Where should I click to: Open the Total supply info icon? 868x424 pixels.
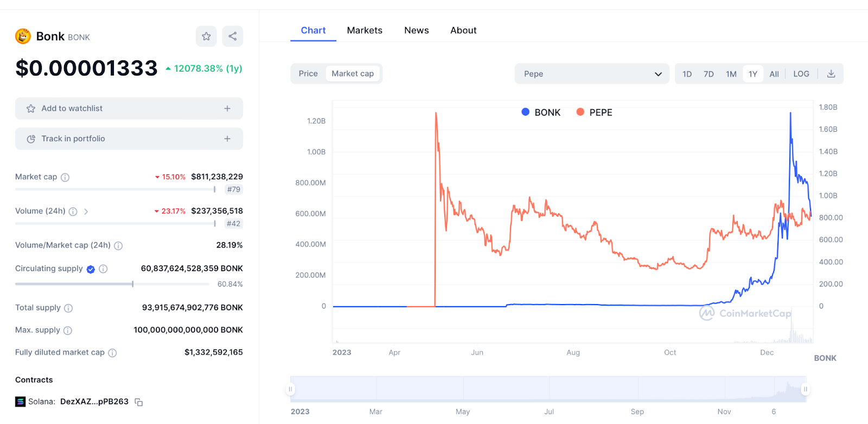(68, 308)
